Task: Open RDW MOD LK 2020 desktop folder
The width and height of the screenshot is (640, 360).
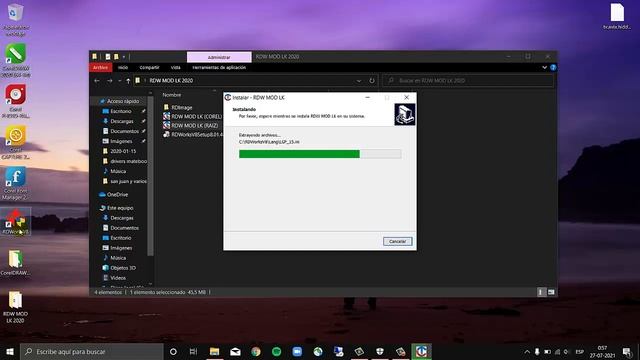Action: pos(16,307)
